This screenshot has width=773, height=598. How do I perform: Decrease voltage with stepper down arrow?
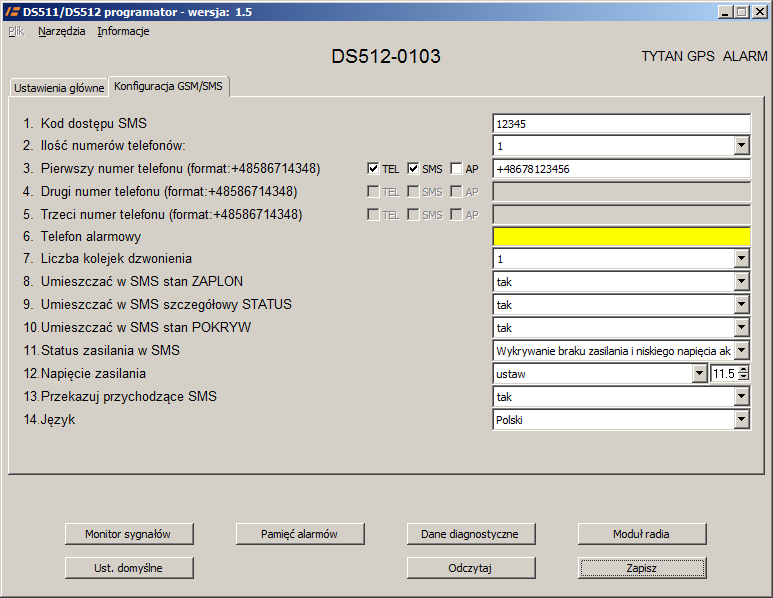743,378
